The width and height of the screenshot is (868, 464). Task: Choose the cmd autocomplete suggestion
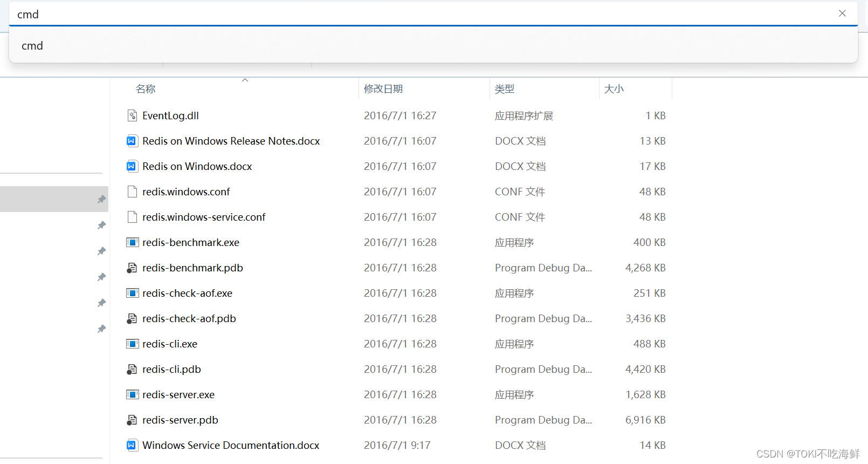point(433,46)
